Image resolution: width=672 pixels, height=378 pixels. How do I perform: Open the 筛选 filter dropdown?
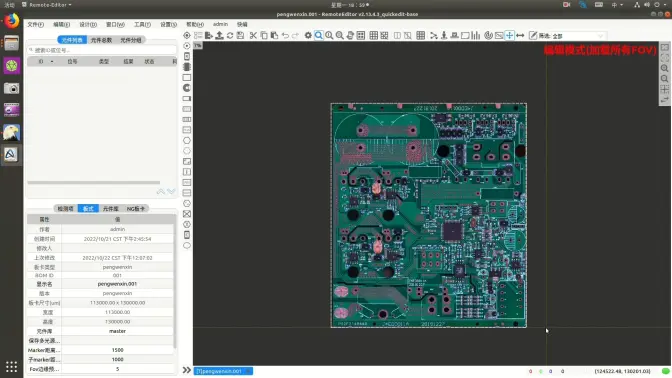576,36
